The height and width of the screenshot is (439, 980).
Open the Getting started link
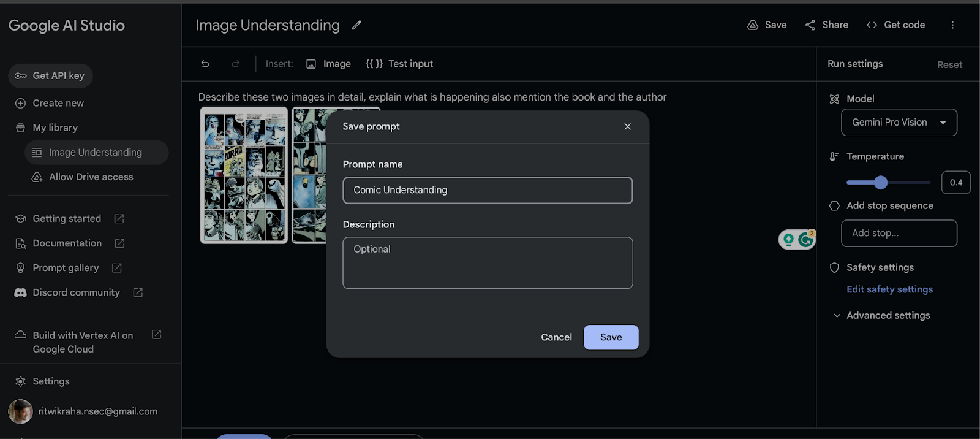click(67, 219)
